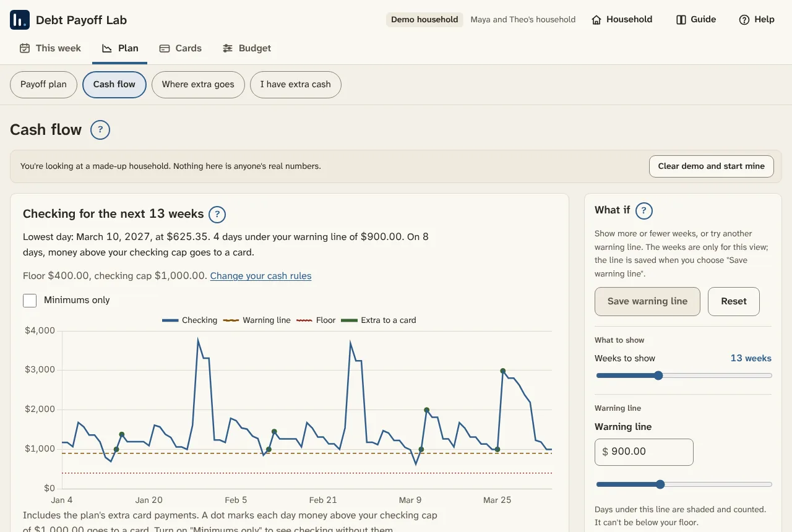Click the Maya and Theo's household label
Image resolution: width=792 pixels, height=532 pixels.
(x=523, y=20)
